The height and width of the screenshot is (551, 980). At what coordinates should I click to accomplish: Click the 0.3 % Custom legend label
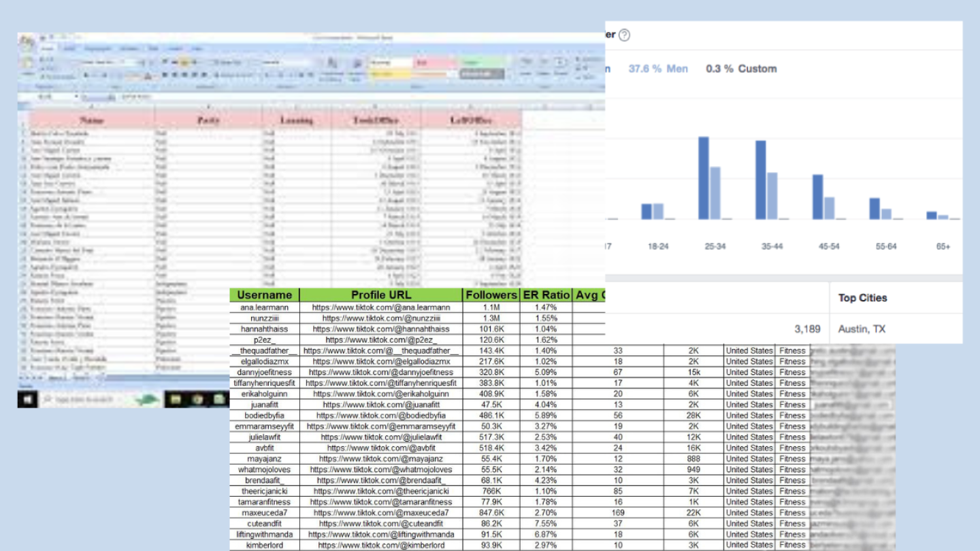741,69
